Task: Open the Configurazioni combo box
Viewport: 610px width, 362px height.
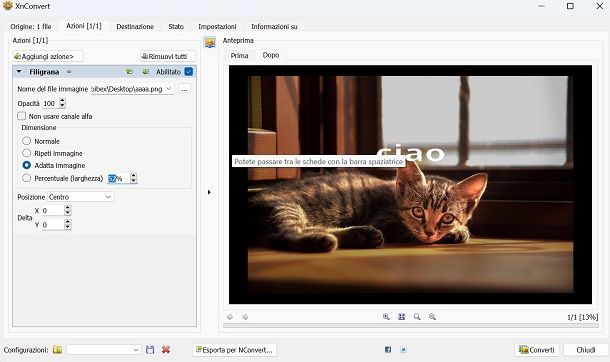Action: point(103,350)
